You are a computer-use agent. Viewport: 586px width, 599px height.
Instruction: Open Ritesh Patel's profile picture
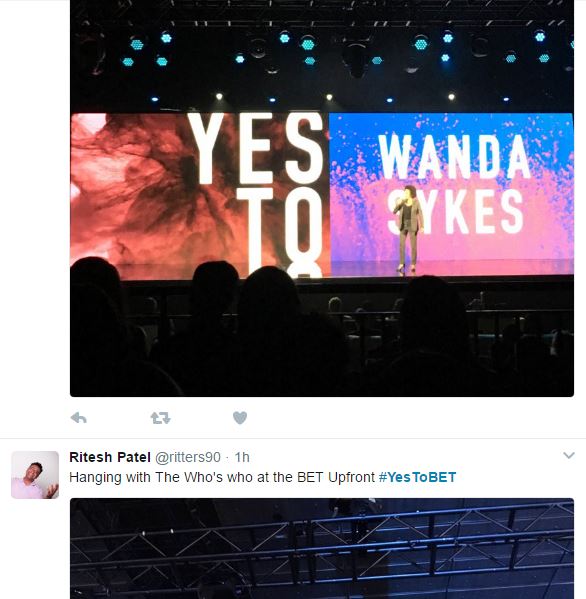tap(35, 475)
